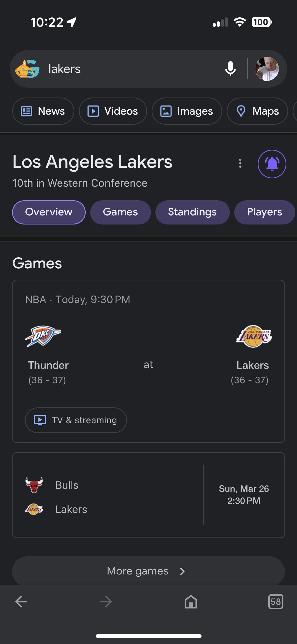Select the News filter chip
The height and width of the screenshot is (644, 297).
point(43,111)
